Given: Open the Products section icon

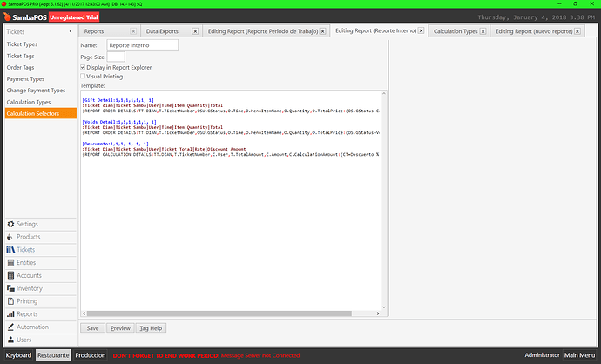Looking at the screenshot, I should tap(10, 237).
